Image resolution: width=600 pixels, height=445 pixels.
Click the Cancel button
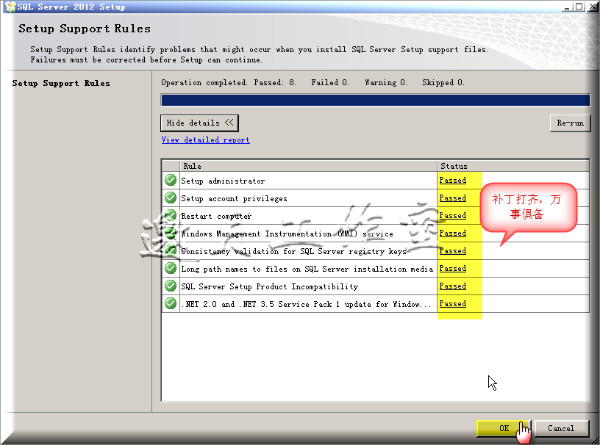tap(561, 428)
